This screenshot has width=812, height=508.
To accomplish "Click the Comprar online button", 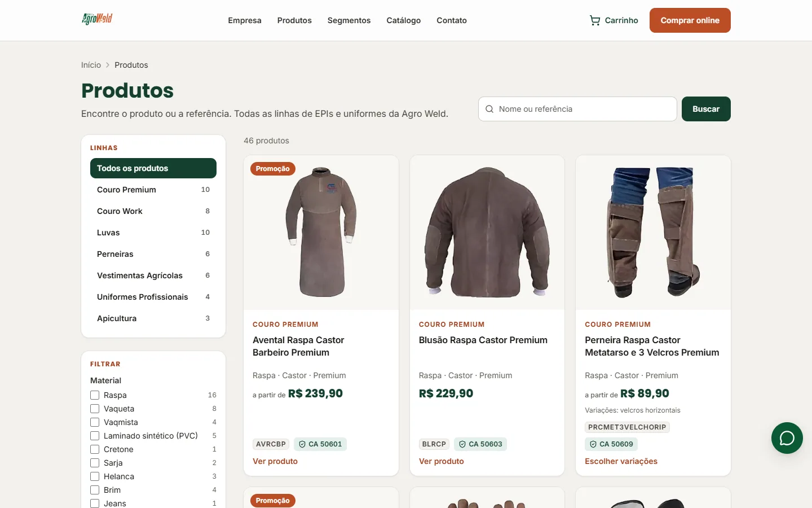I will coord(690,20).
